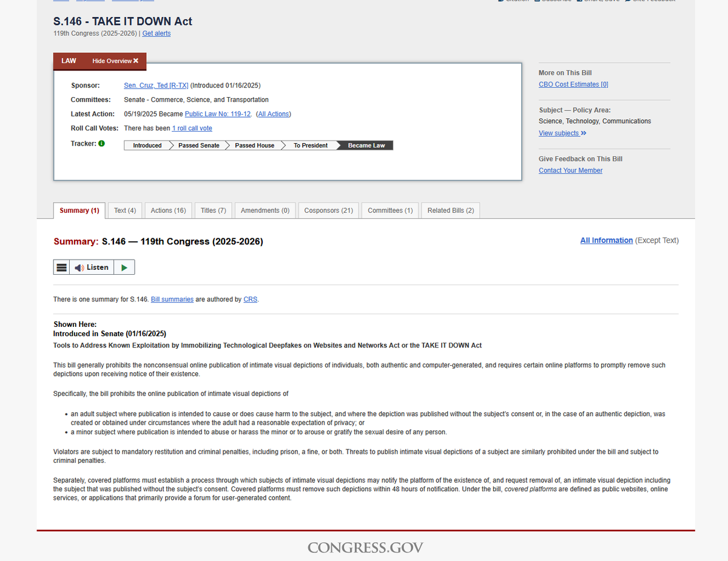Click the Shown Here: label
The width and height of the screenshot is (728, 561).
point(75,324)
